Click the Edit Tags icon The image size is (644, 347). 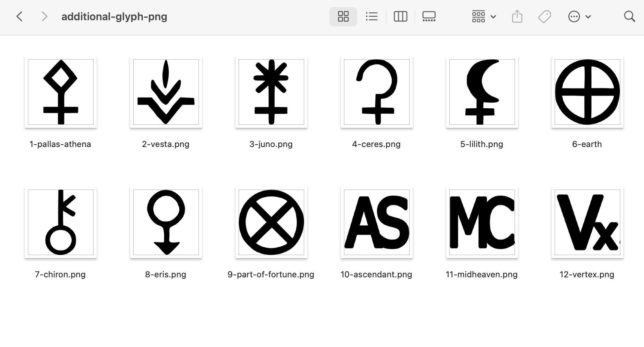click(544, 16)
